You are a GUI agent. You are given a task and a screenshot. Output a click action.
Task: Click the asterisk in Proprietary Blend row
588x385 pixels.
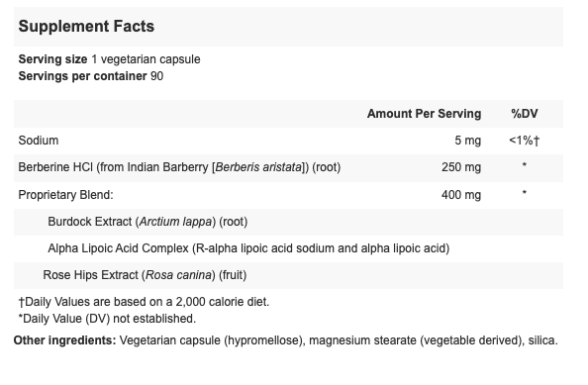[x=525, y=193]
